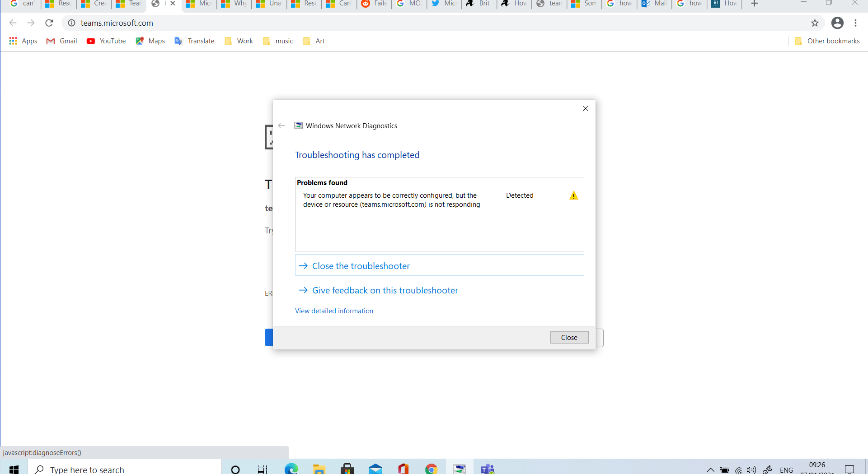The height and width of the screenshot is (474, 868).
Task: Switch to the "Som" Microsoft tab
Action: point(584,4)
